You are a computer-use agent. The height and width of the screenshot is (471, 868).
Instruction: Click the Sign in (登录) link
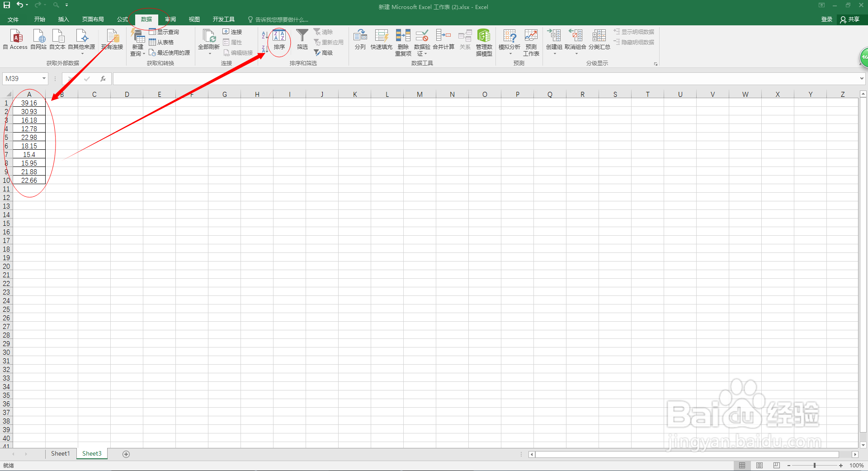[827, 19]
